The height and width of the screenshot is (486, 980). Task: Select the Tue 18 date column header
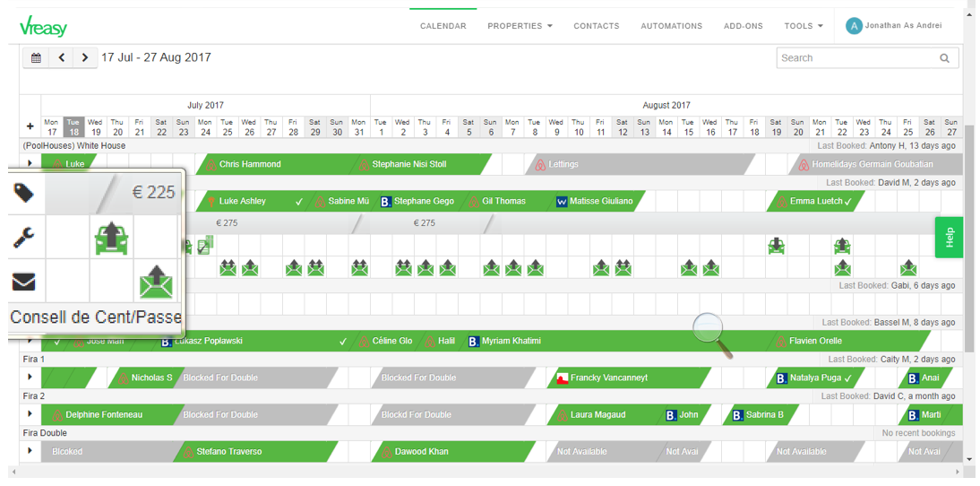click(x=73, y=127)
